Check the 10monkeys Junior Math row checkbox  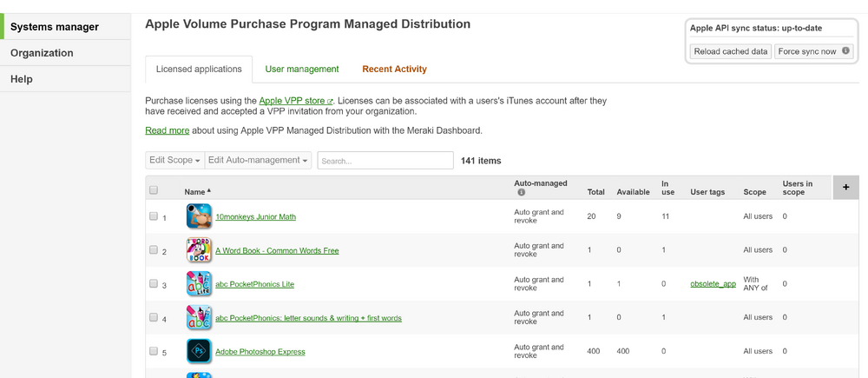coord(154,216)
